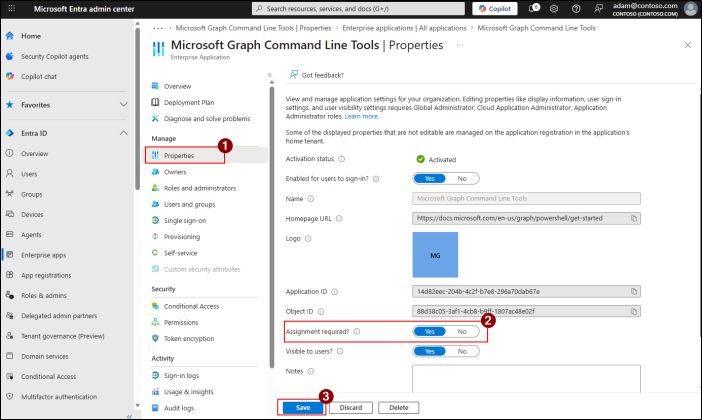Click the Tenant governance (Preview) icon
Image resolution: width=702 pixels, height=420 pixels.
[10, 335]
